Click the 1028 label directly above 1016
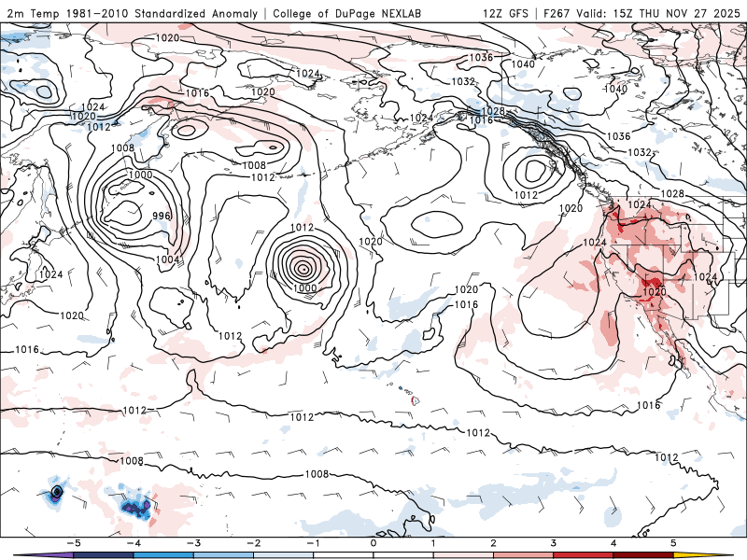This screenshot has height=560, width=747. [493, 111]
